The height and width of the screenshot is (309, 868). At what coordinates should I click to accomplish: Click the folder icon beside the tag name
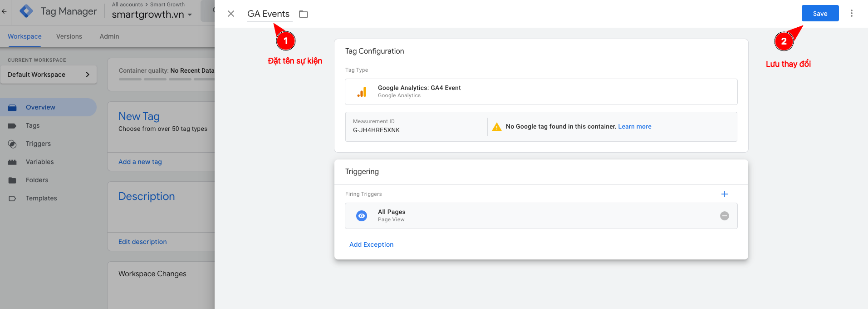304,14
